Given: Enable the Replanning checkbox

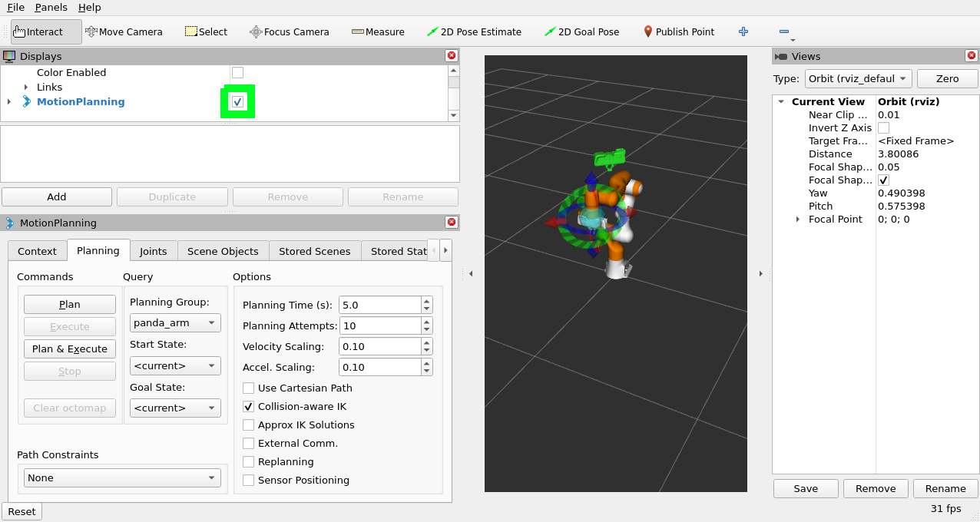Looking at the screenshot, I should tap(248, 461).
